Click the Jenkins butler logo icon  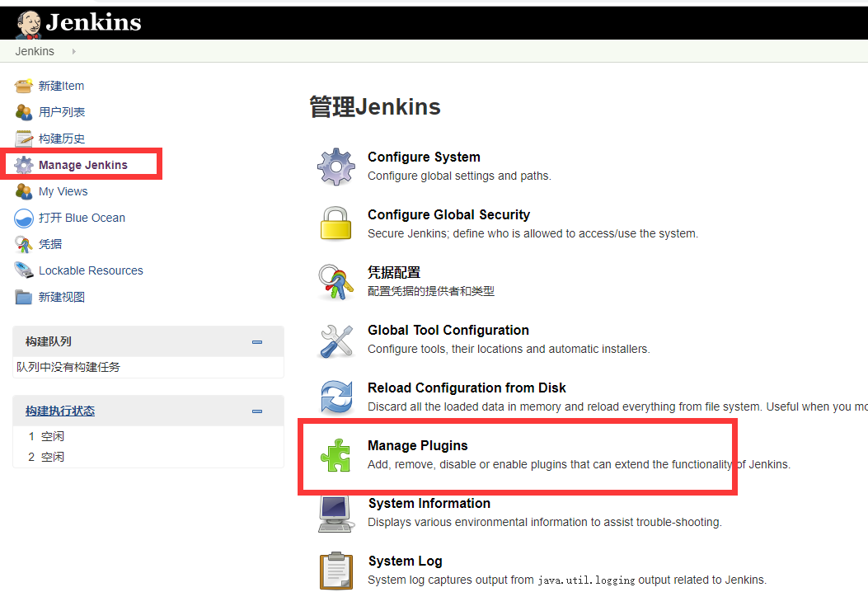pos(28,25)
